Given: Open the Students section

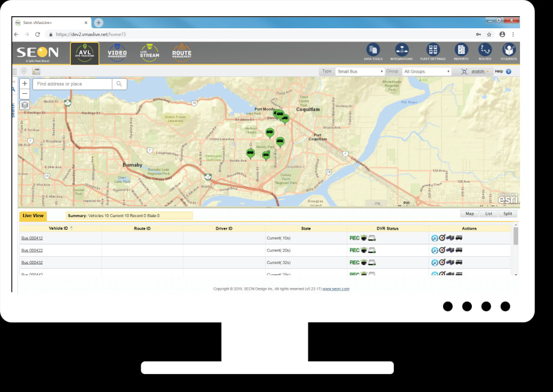Looking at the screenshot, I should coord(509,51).
